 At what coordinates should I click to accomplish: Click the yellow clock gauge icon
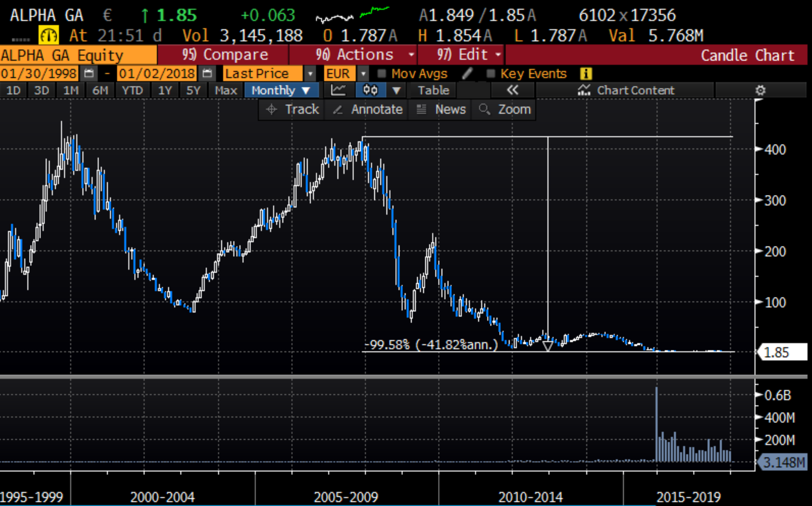[x=49, y=35]
